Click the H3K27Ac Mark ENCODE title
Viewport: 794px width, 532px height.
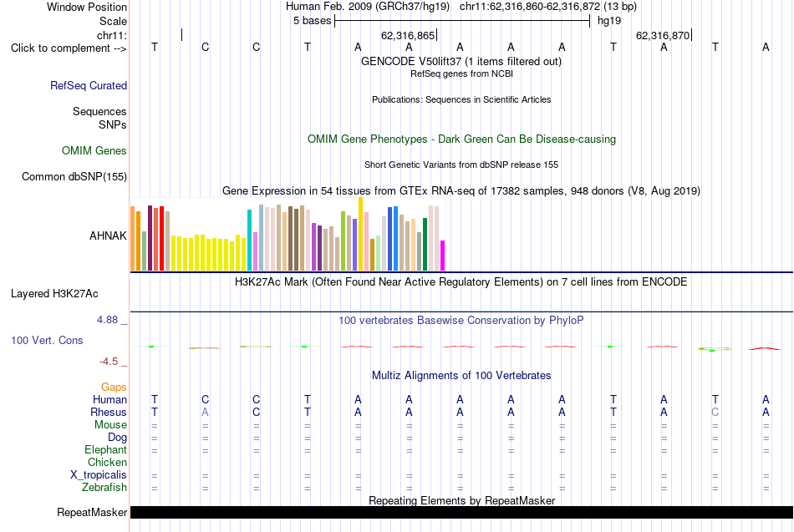(461, 282)
